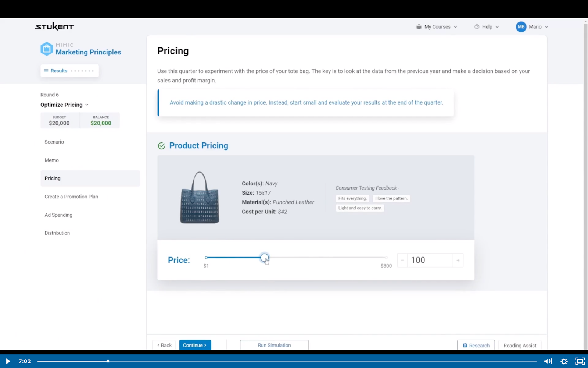Click the Mimic Marketing Principles bag icon
Screen dimensions: 588x368
[47, 49]
